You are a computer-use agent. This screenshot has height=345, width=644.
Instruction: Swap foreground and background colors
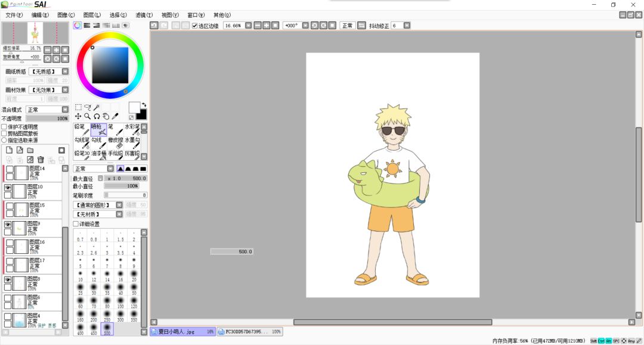144,105
